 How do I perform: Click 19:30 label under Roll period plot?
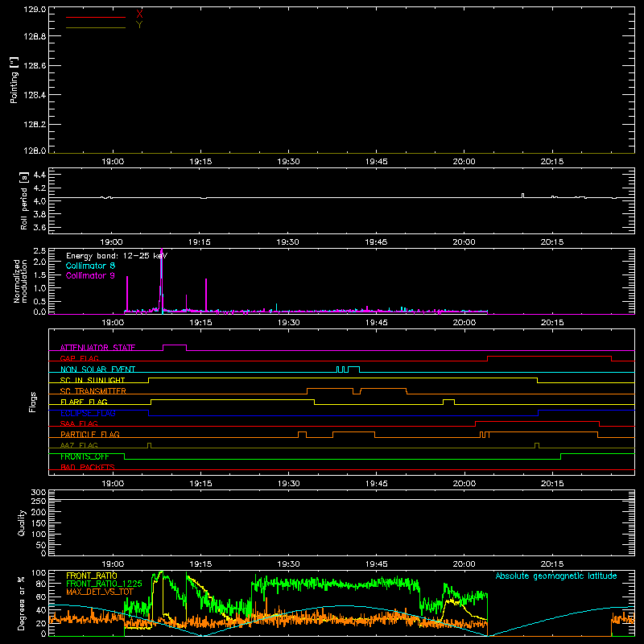[287, 242]
